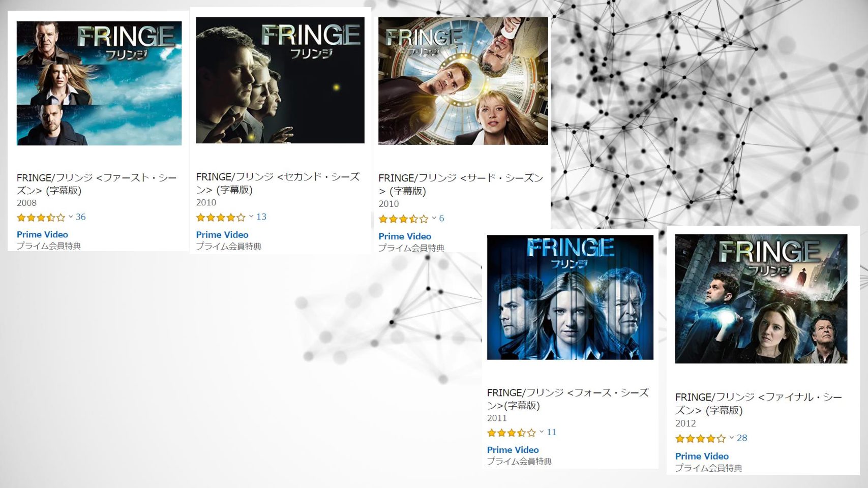Image resolution: width=868 pixels, height=488 pixels.
Task: Click the star rating icons for the 2008 season
Action: pos(41,218)
